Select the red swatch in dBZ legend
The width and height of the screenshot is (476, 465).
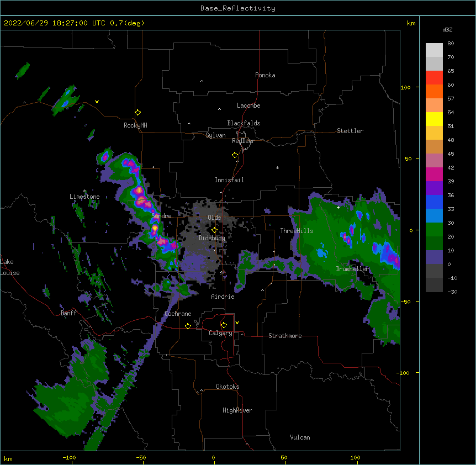pos(434,78)
